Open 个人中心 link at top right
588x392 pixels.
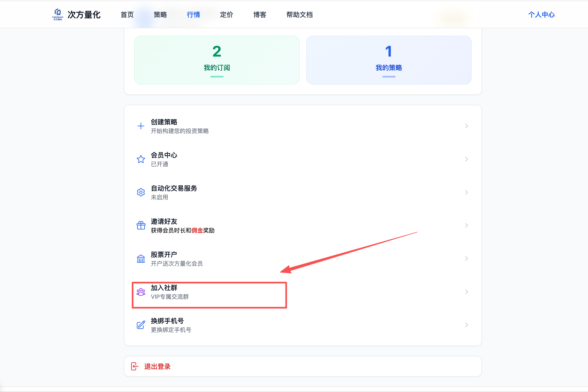click(x=541, y=15)
